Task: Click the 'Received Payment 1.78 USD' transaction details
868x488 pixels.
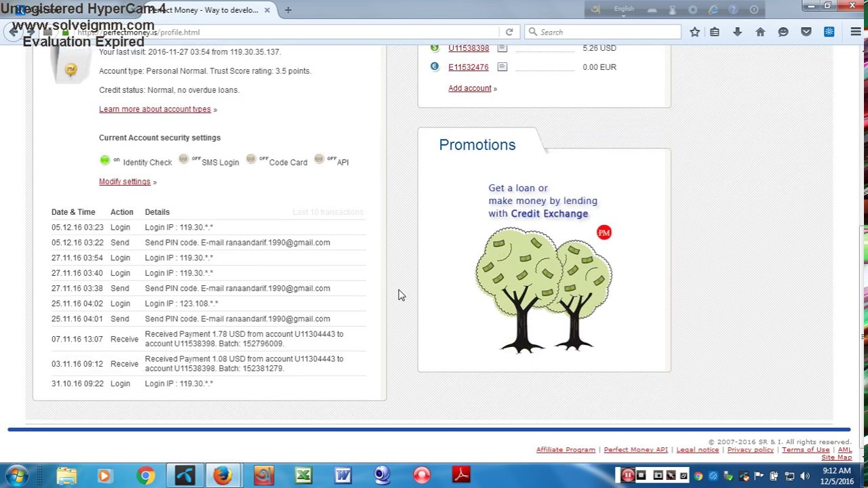Action: (244, 339)
